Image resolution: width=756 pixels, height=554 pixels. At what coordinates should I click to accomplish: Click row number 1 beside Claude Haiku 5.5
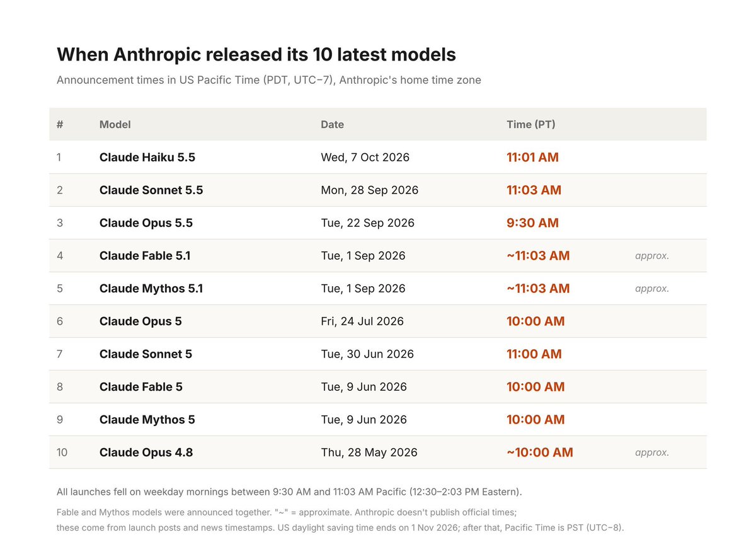point(59,157)
